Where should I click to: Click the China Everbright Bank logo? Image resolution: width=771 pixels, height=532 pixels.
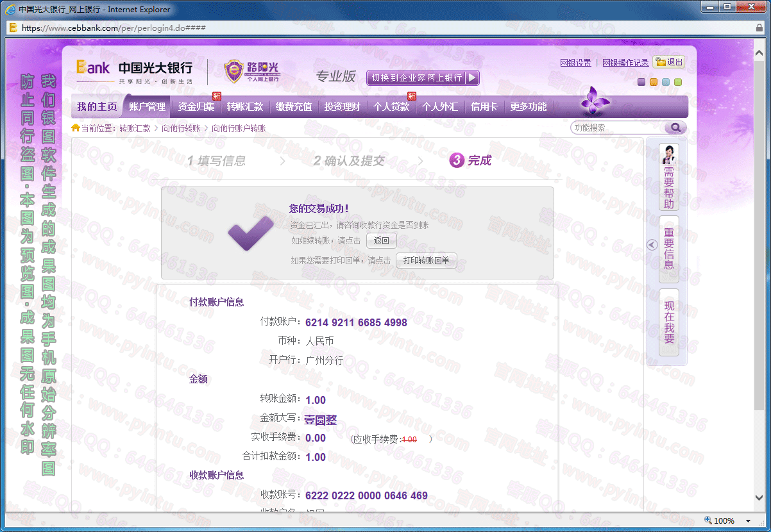[x=134, y=71]
